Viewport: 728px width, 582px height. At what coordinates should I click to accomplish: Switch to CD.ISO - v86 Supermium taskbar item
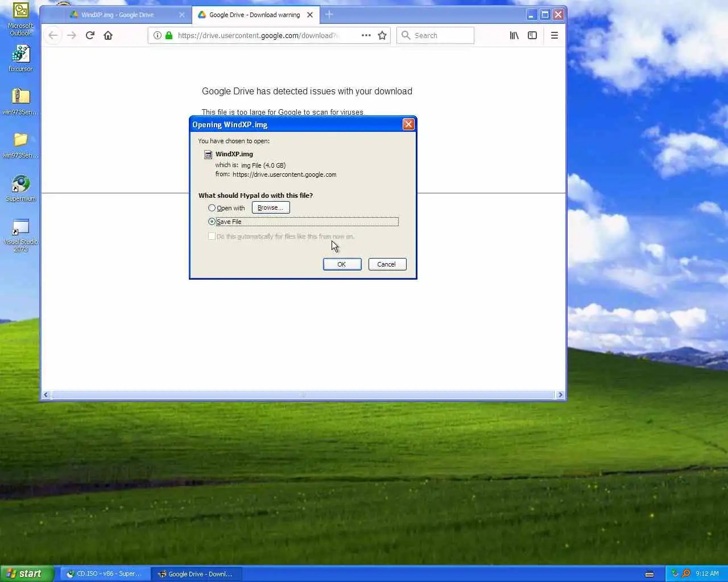coord(105,574)
